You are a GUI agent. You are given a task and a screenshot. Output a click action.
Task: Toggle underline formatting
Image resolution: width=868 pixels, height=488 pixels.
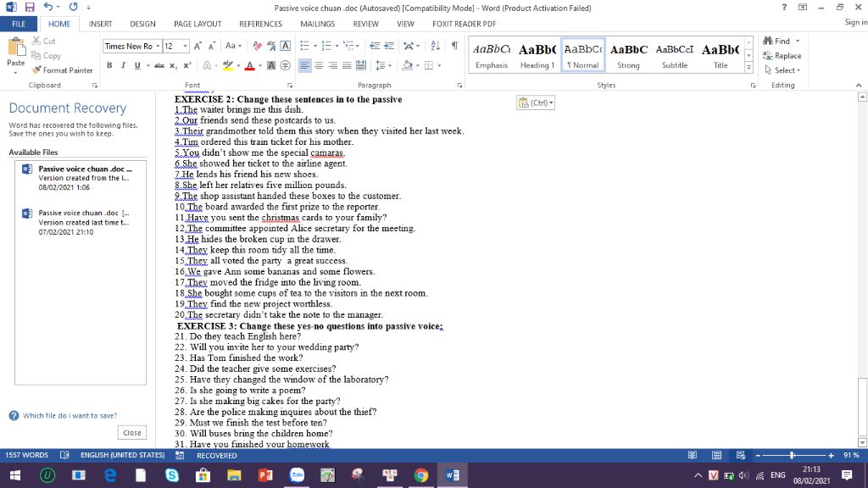click(137, 65)
